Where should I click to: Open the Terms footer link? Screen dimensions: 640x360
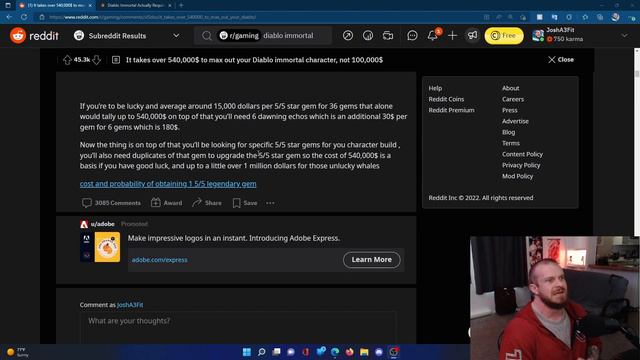(511, 143)
